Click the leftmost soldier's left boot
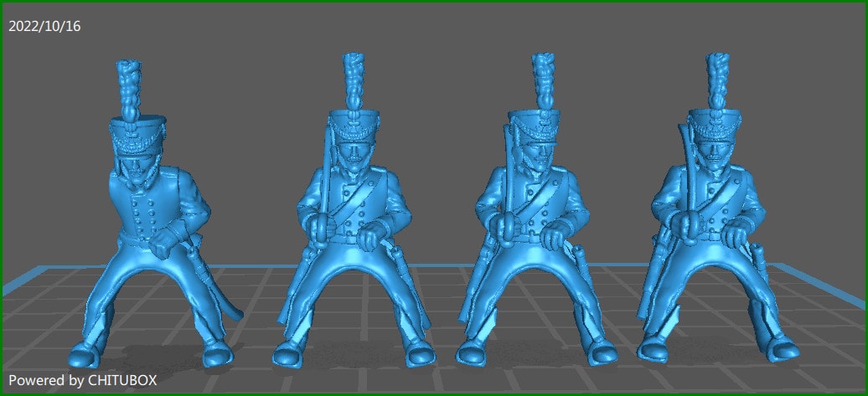Viewport: 868px width, 396px height. 215,355
